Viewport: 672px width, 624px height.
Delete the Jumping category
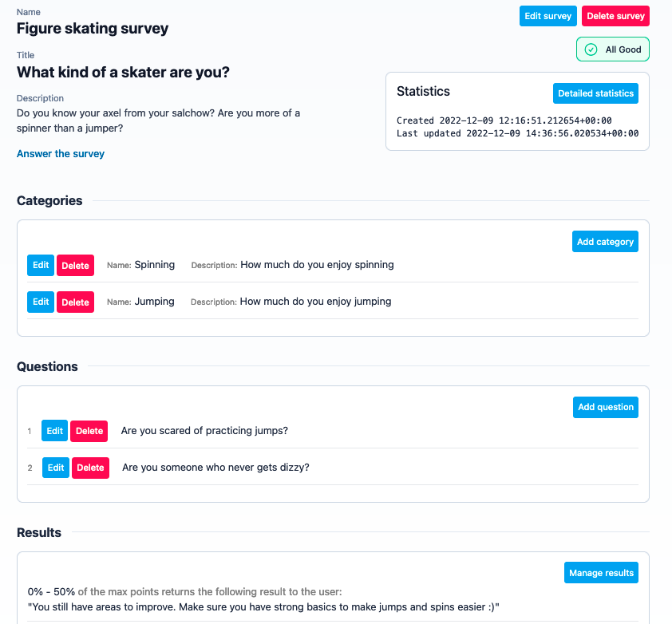(x=74, y=302)
